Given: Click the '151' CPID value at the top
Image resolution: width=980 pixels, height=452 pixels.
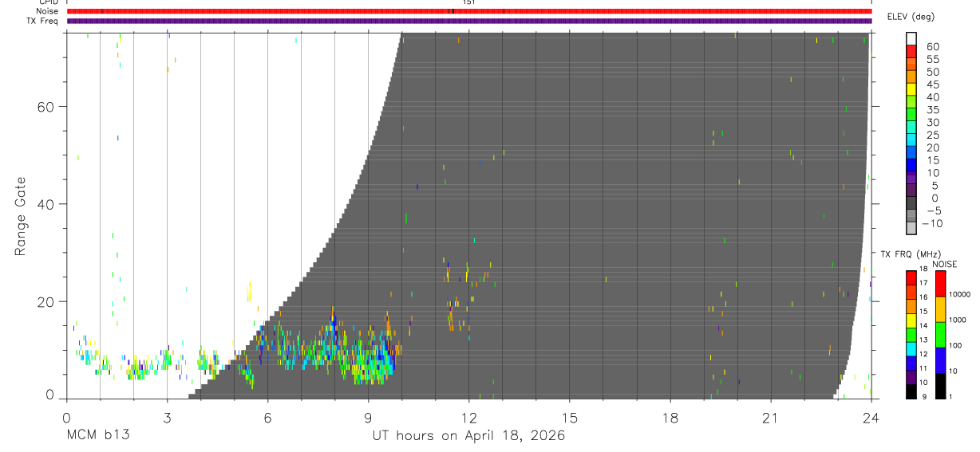Looking at the screenshot, I should [468, 2].
